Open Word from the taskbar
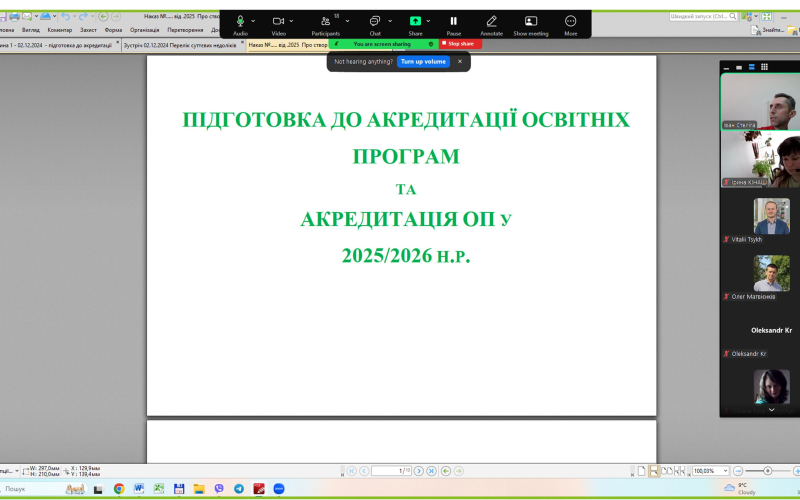This screenshot has width=800, height=500. 139,489
